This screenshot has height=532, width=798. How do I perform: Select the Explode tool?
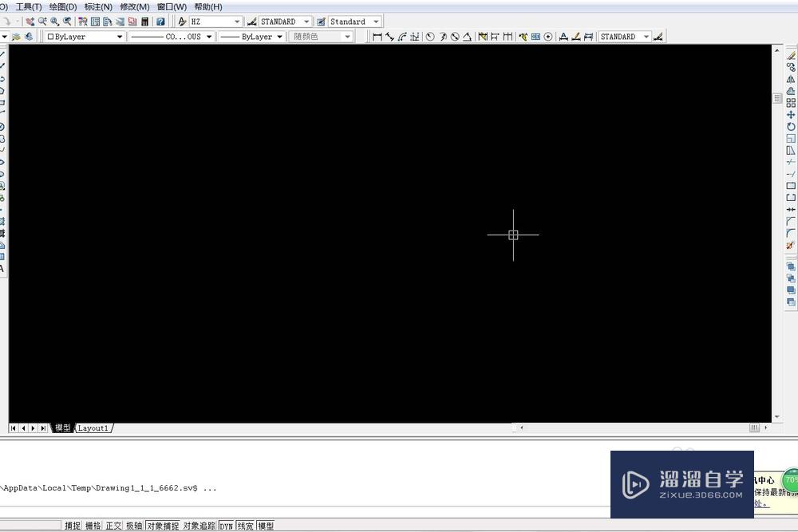(x=791, y=245)
